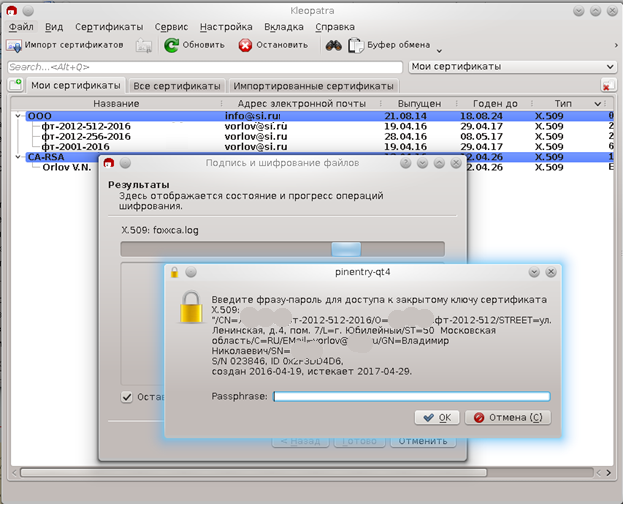Screen dimensions: 624x505
Task: Minimize the signing dialog window
Action: 422,163
